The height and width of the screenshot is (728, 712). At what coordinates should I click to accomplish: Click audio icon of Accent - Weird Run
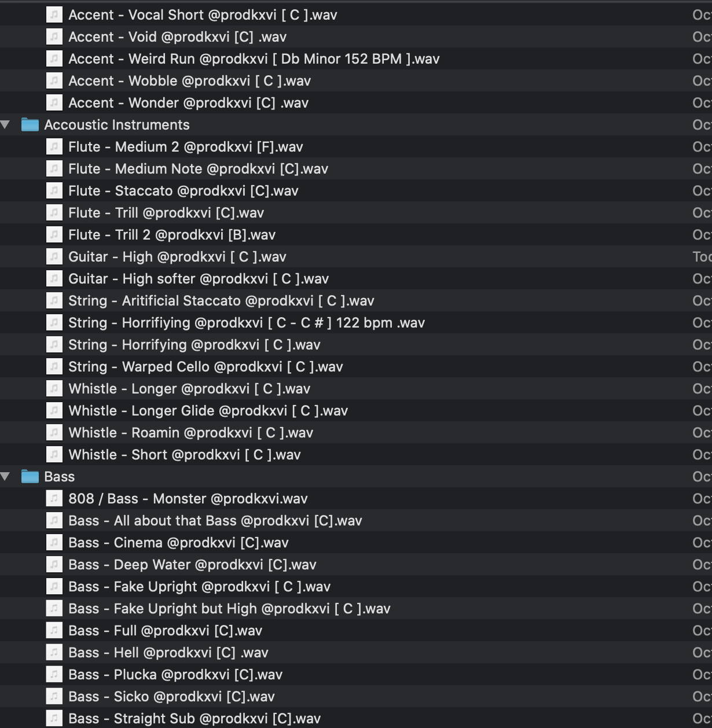[x=54, y=58]
